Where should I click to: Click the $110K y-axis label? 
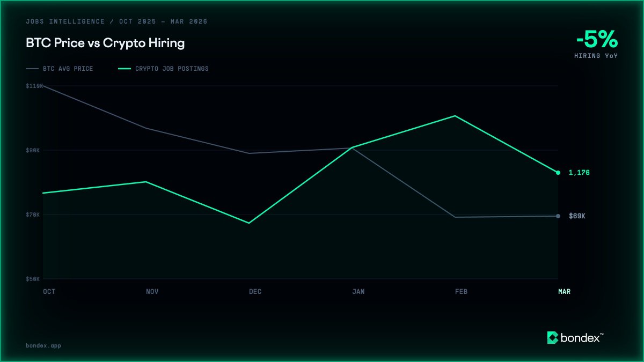point(34,86)
